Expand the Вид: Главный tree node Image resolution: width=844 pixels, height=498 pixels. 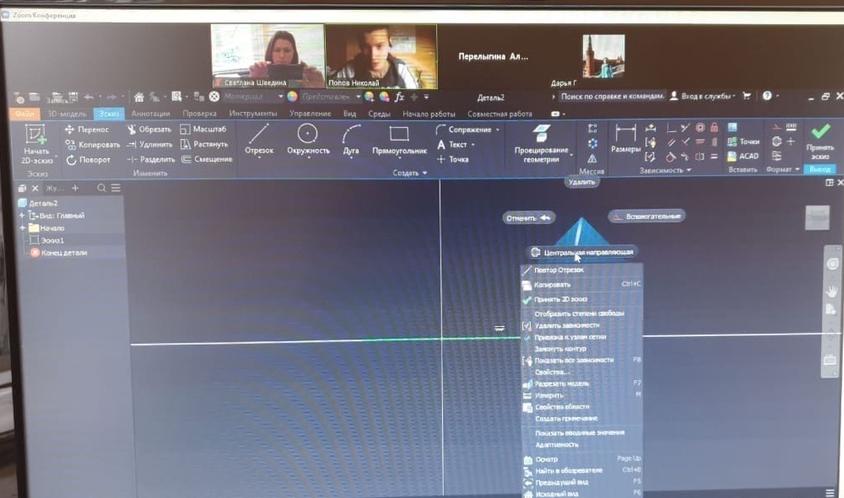(22, 215)
